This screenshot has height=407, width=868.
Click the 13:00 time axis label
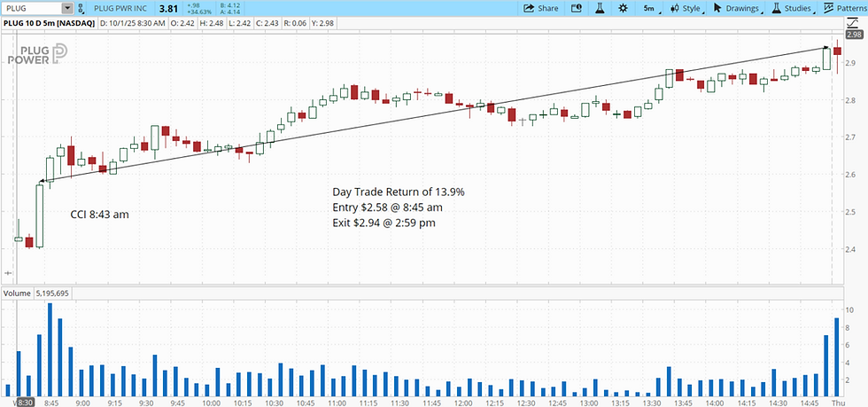tap(588, 403)
